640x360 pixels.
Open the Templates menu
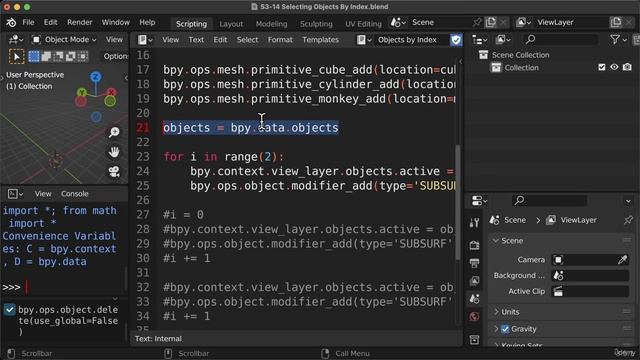click(320, 40)
